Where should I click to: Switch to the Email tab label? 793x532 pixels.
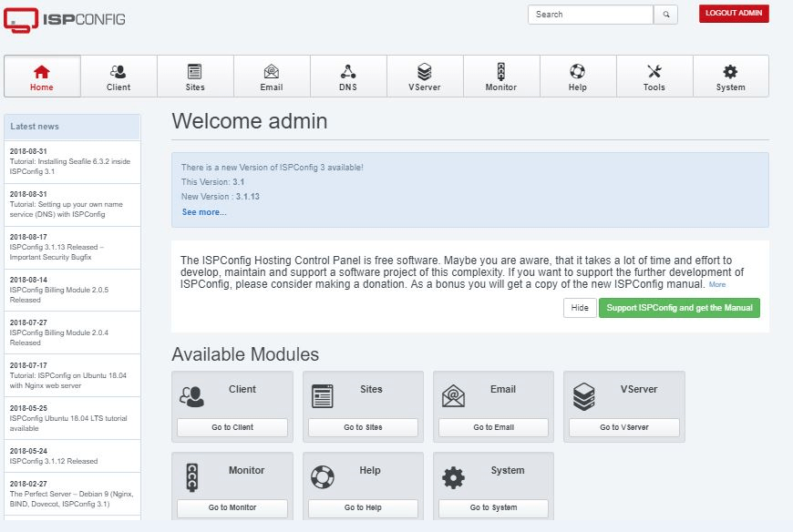point(272,87)
